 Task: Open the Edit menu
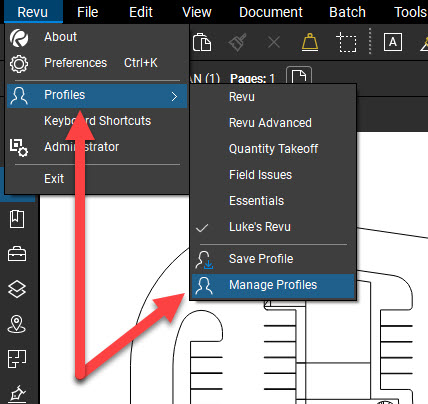click(141, 12)
